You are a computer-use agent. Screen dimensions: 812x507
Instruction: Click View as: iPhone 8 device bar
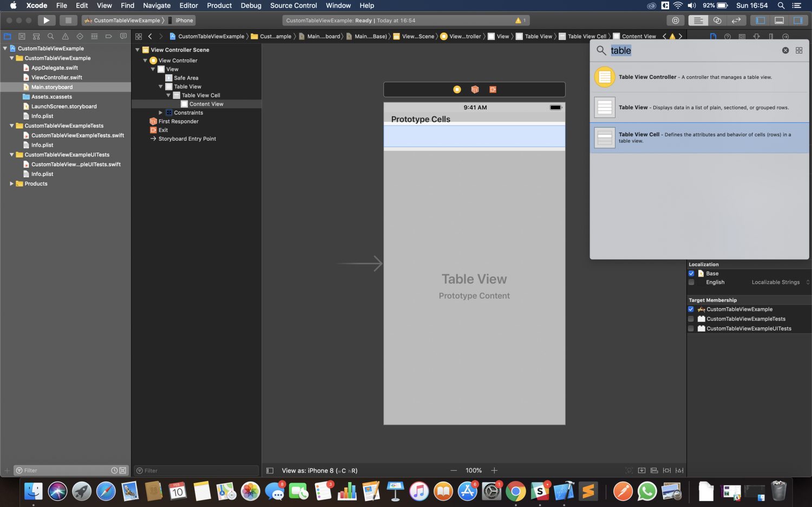pos(319,471)
